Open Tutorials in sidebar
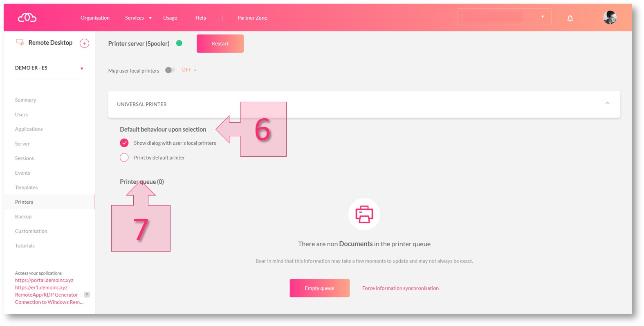Screen dimensions: 644x326 pyautogui.click(x=25, y=246)
